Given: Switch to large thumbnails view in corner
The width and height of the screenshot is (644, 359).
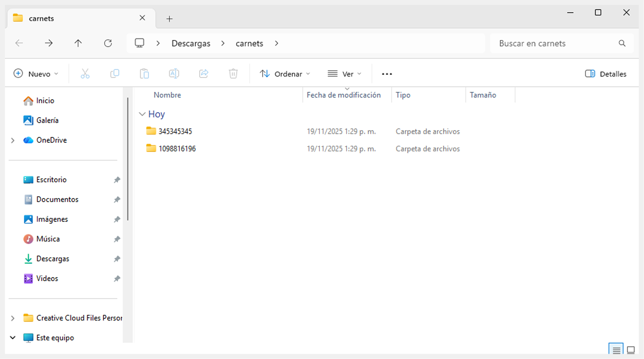Looking at the screenshot, I should pos(630,350).
